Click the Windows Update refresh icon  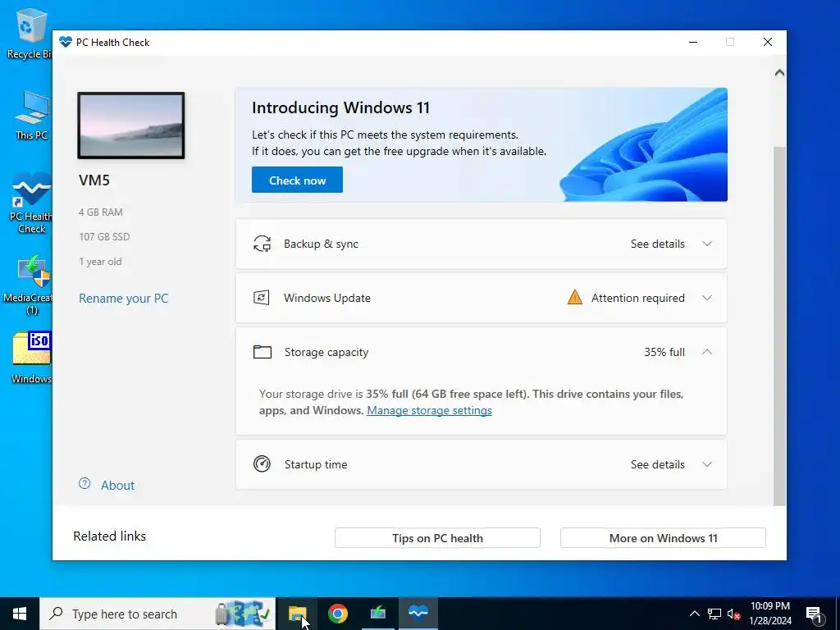(262, 298)
